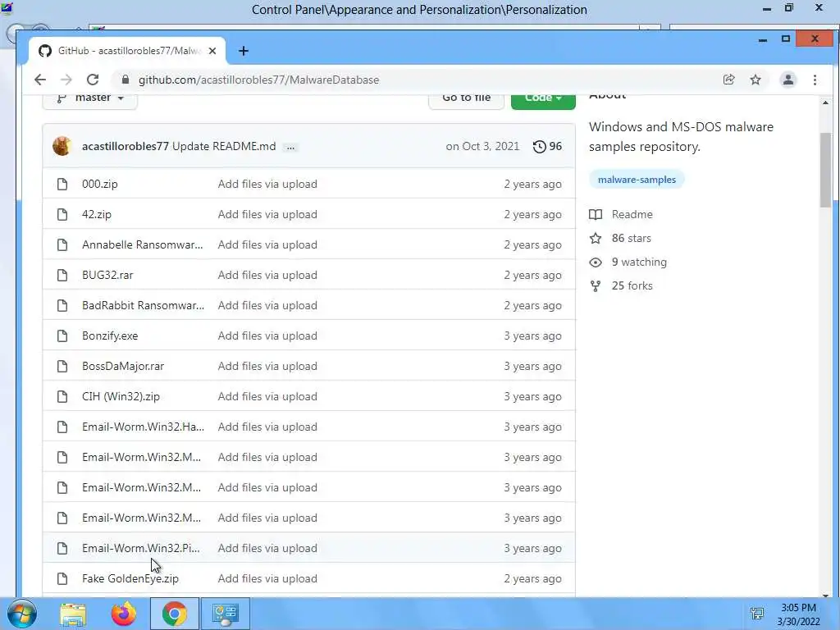The height and width of the screenshot is (630, 840).
Task: Open a new tab with plus button
Action: point(243,51)
